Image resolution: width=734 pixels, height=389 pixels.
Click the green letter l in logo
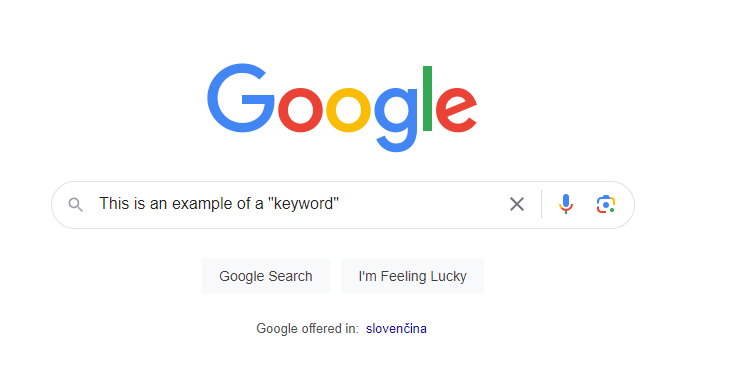tap(427, 98)
